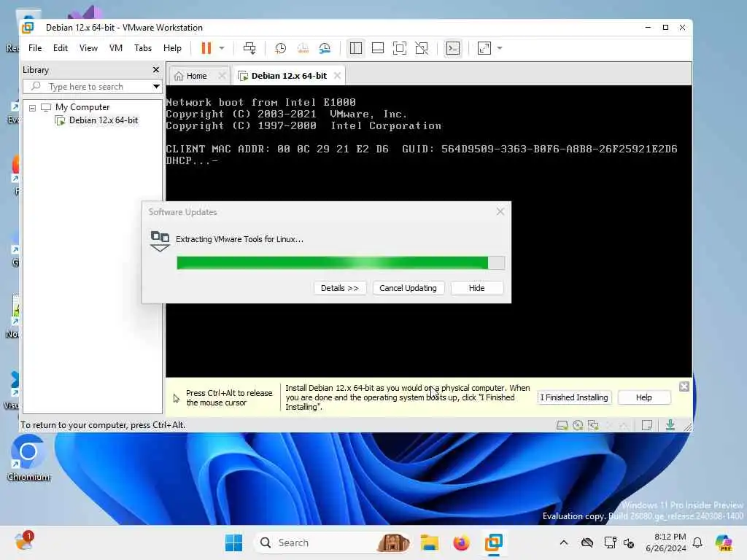
Task: Click the cloud sync tray icon
Action: [x=587, y=542]
